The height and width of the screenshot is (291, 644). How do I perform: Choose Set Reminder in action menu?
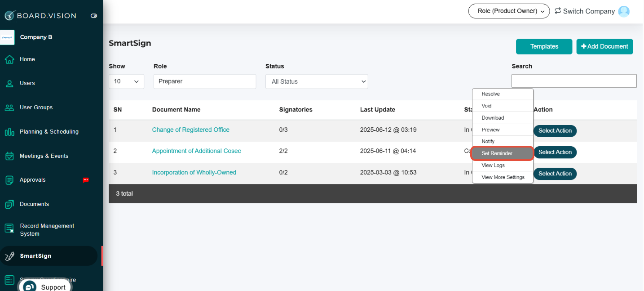pyautogui.click(x=503, y=153)
